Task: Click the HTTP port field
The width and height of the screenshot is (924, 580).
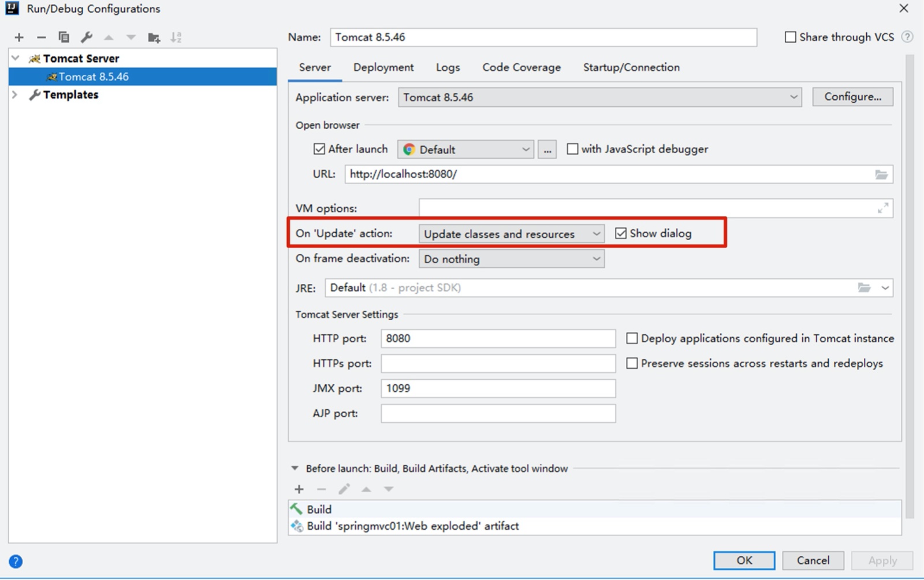Action: (x=498, y=338)
